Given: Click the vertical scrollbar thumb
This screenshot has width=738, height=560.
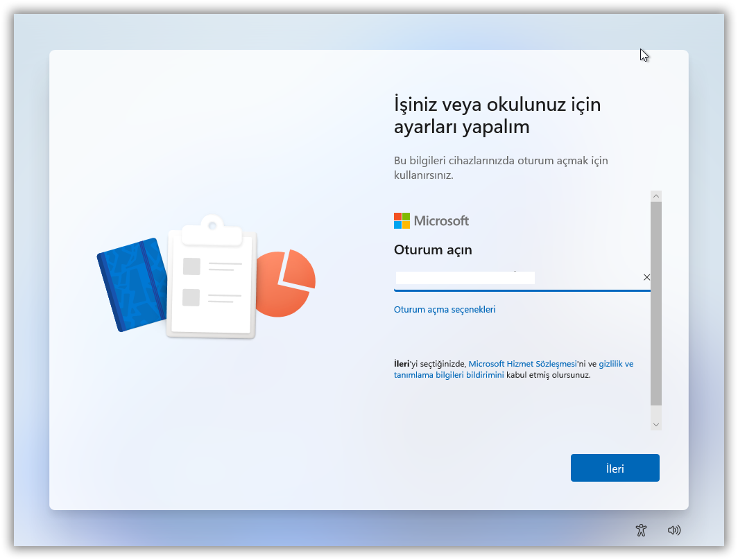Looking at the screenshot, I should click(656, 304).
